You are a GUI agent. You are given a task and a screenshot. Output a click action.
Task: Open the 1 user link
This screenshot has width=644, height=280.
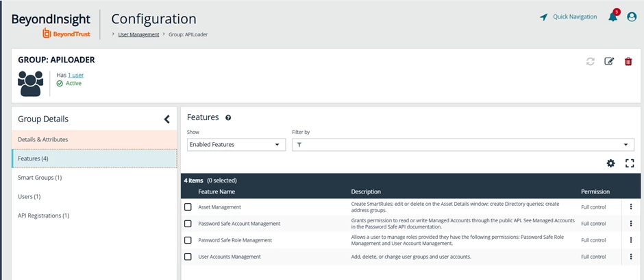(76, 75)
